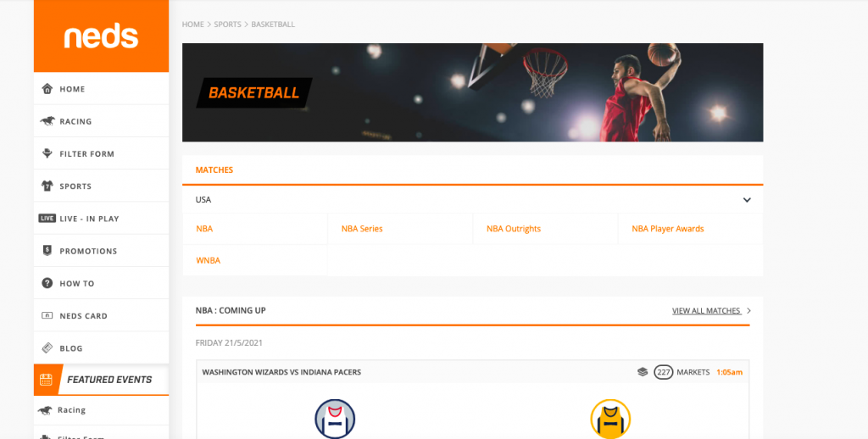Open the Blog menu item
The height and width of the screenshot is (439, 868).
102,347
